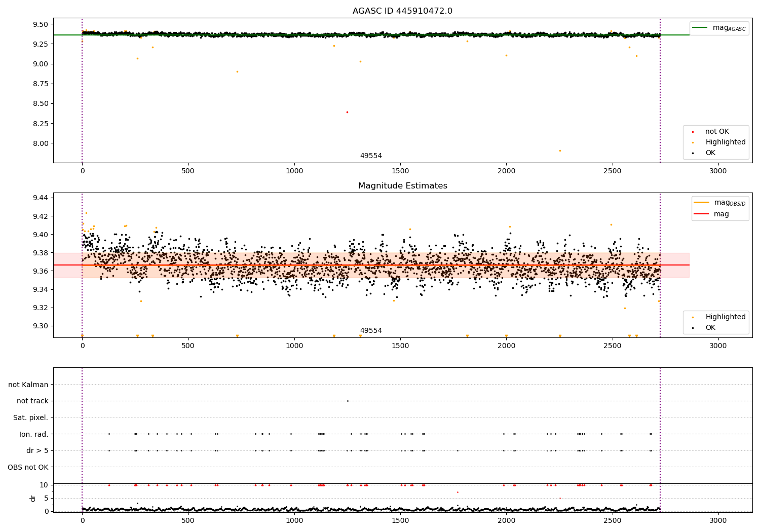Click the '8.75' y-tick in top plot
This screenshot has width=760, height=532.
coord(41,84)
